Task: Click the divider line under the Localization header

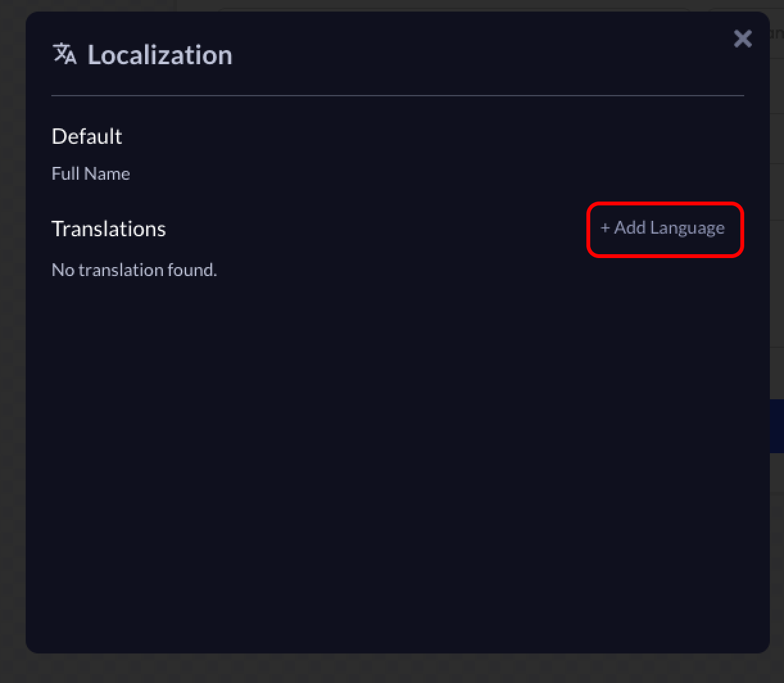Action: tap(398, 96)
